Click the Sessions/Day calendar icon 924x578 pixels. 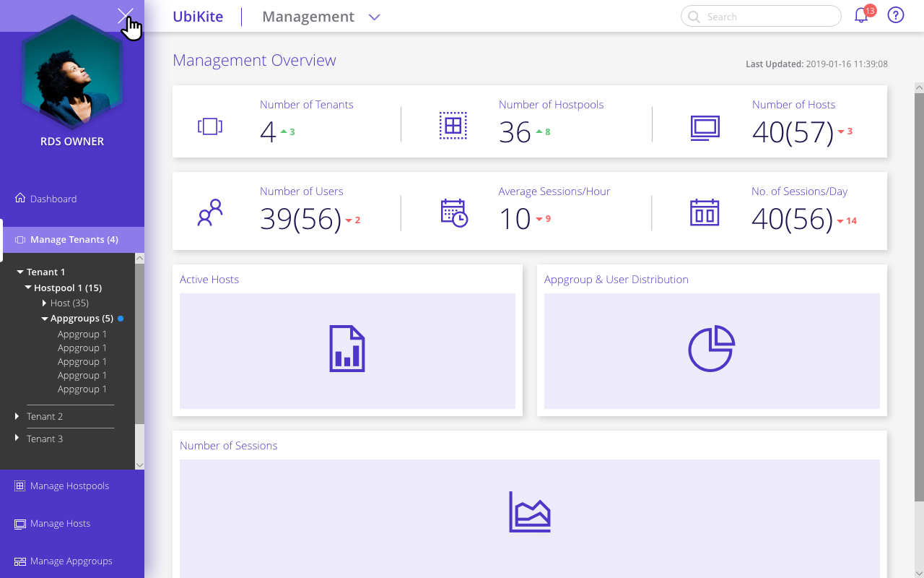pos(705,212)
